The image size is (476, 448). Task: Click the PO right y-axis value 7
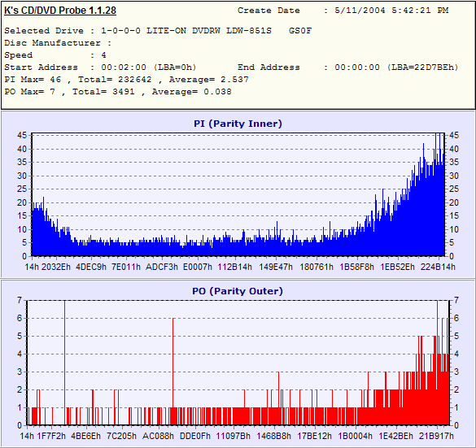[x=456, y=300]
